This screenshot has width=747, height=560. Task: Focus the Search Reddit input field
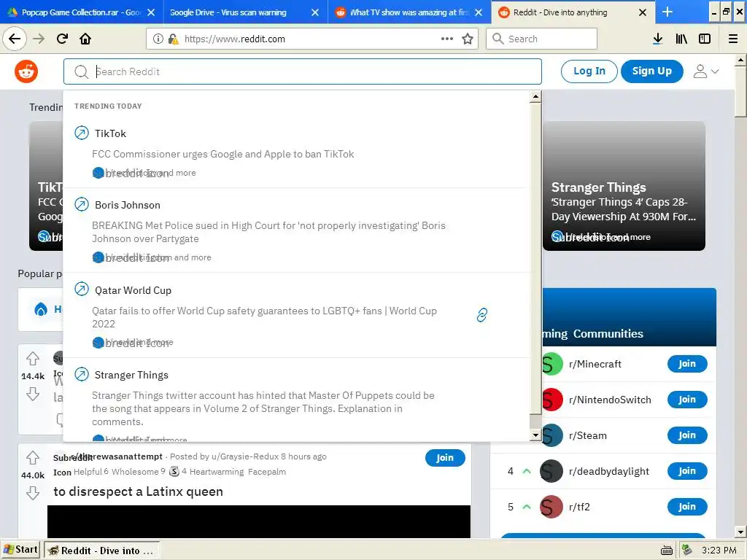tap(303, 71)
